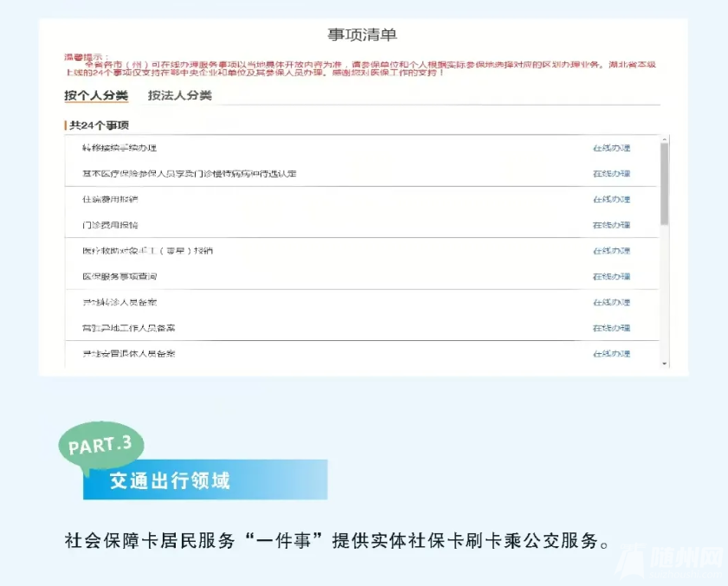Switch to the 按个人分类 tab
This screenshot has width=728, height=586.
click(x=96, y=96)
